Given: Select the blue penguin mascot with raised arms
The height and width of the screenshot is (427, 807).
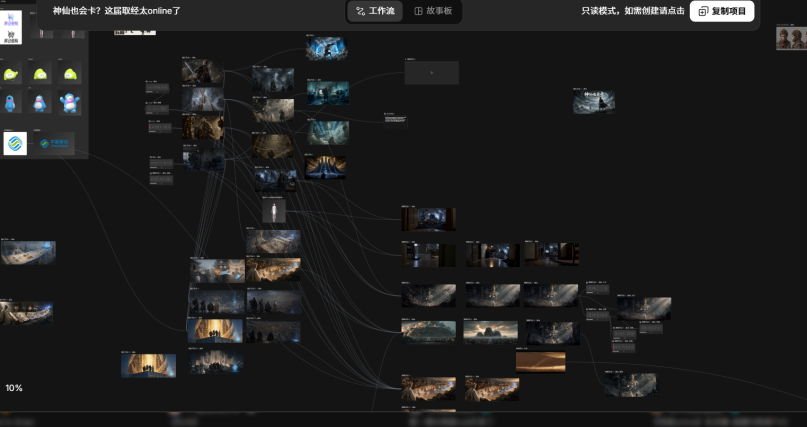Looking at the screenshot, I should [69, 102].
